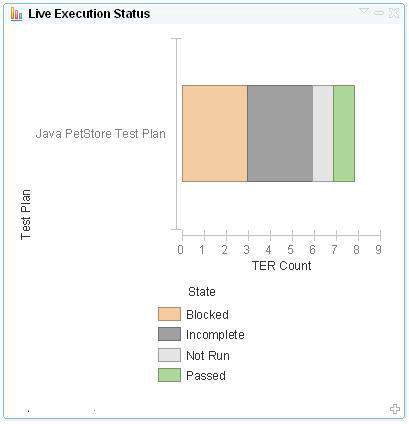Click the TER Count axis title

pos(282,266)
